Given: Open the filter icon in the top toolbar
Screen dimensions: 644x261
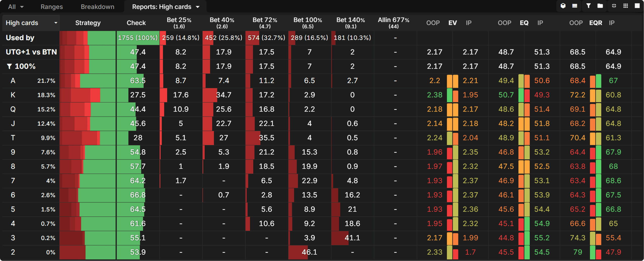Looking at the screenshot, I should coord(588,6).
